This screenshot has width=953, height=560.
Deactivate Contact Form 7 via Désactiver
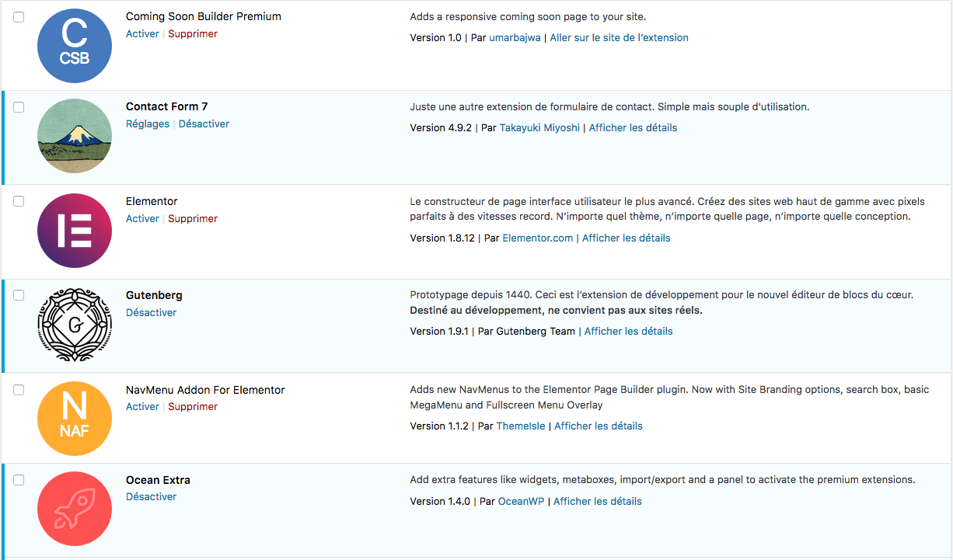coord(204,123)
